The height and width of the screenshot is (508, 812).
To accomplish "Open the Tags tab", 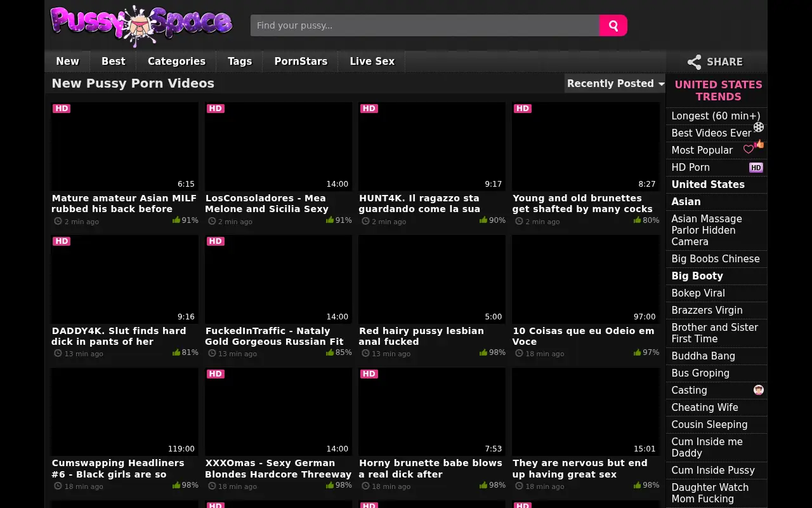I will (240, 62).
